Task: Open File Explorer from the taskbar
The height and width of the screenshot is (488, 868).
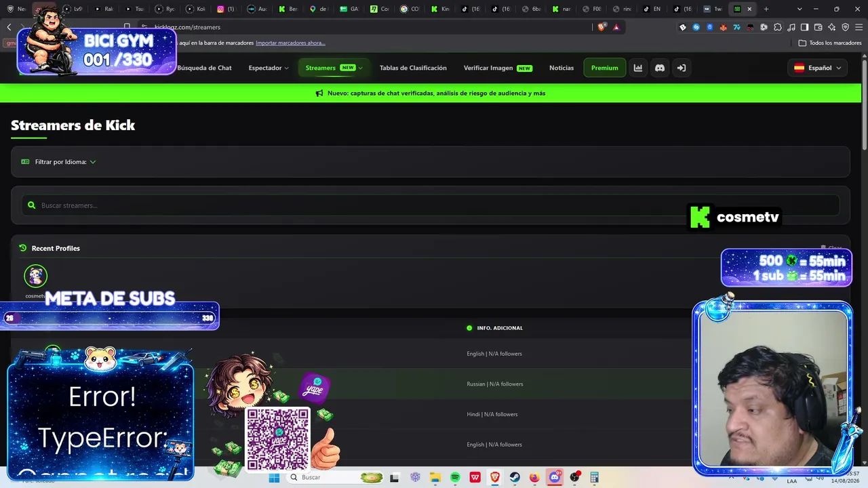Action: [435, 477]
